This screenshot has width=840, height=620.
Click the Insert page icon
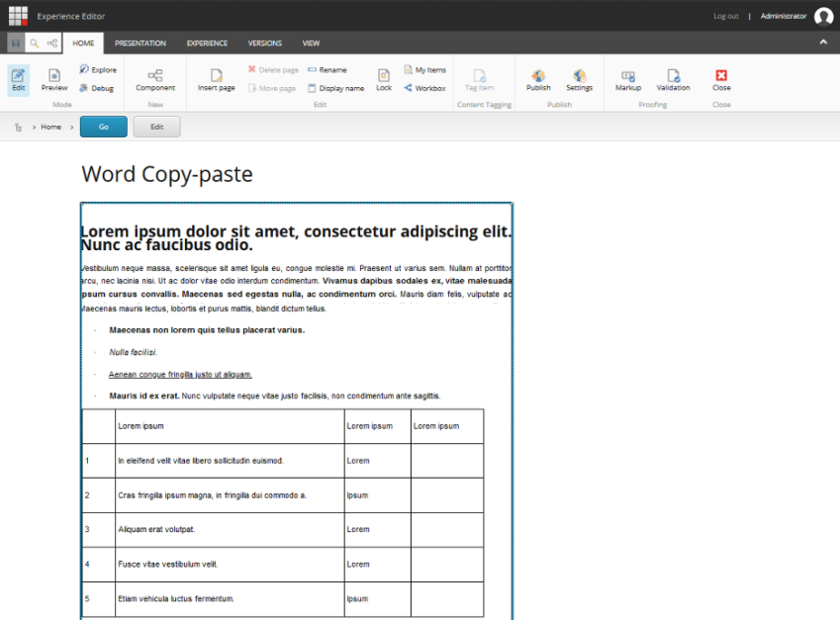click(216, 79)
